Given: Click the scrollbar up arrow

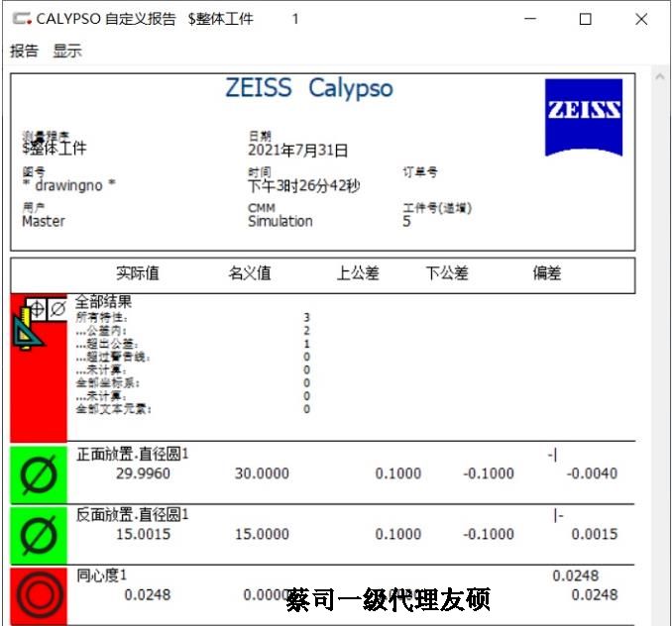Looking at the screenshot, I should [x=660, y=76].
